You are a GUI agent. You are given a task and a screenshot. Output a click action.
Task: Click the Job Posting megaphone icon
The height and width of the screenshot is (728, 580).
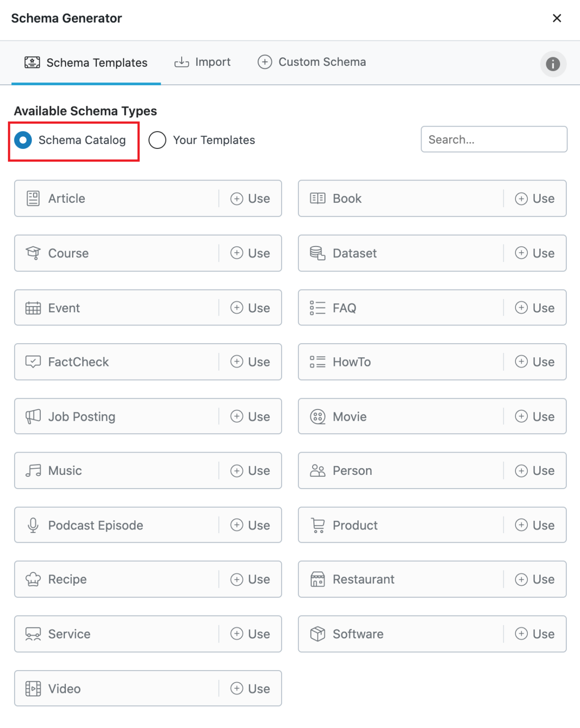33,417
